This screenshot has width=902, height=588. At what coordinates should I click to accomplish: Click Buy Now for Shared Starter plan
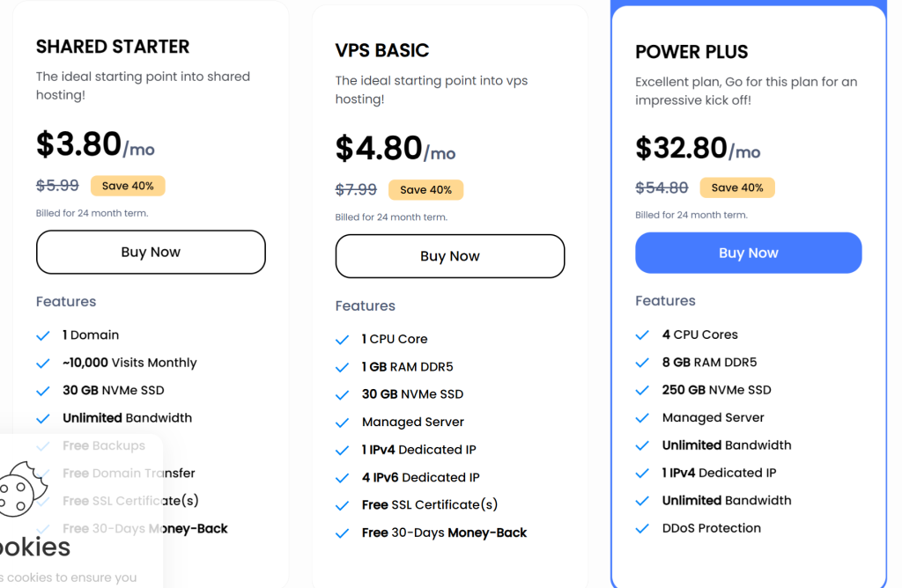point(151,252)
